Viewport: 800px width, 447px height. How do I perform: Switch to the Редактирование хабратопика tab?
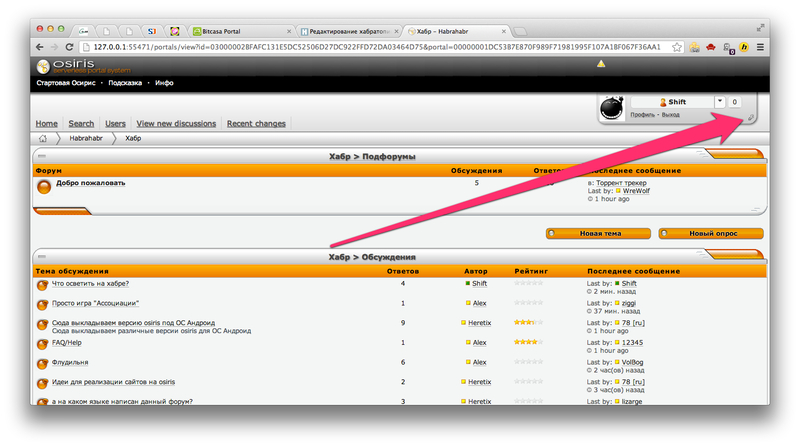[349, 31]
